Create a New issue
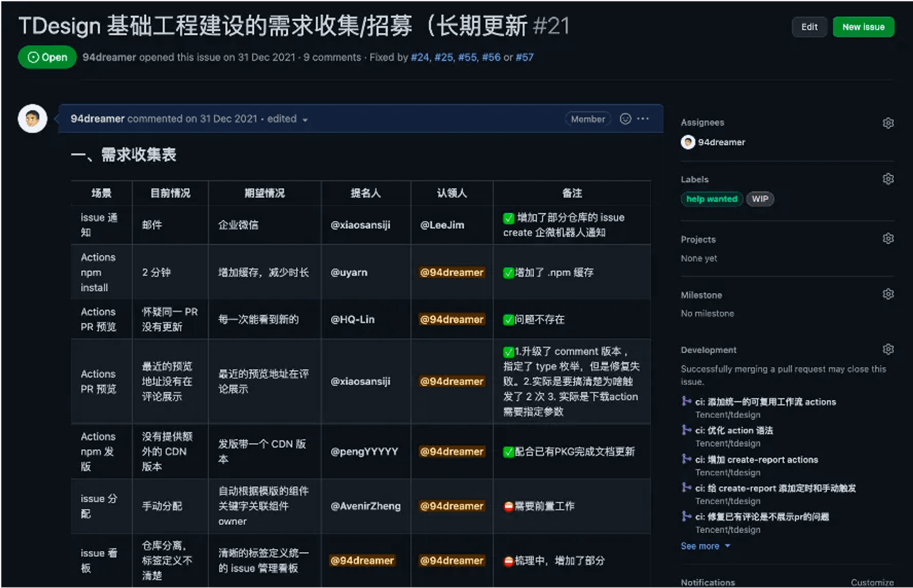This screenshot has width=913, height=588. click(x=863, y=27)
